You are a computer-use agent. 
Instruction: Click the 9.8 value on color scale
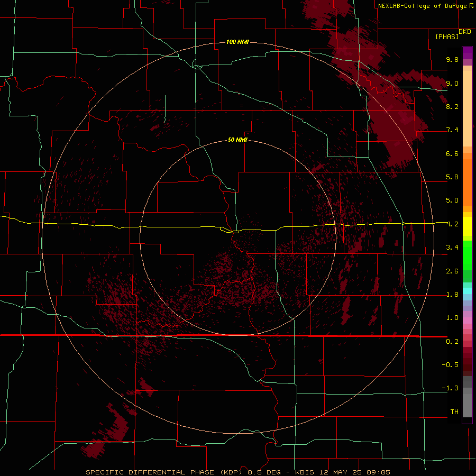click(452, 59)
